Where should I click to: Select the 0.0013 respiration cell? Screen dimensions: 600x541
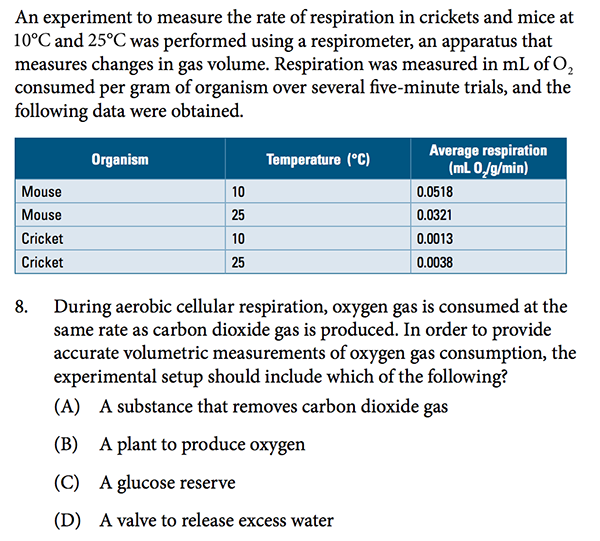tap(435, 239)
